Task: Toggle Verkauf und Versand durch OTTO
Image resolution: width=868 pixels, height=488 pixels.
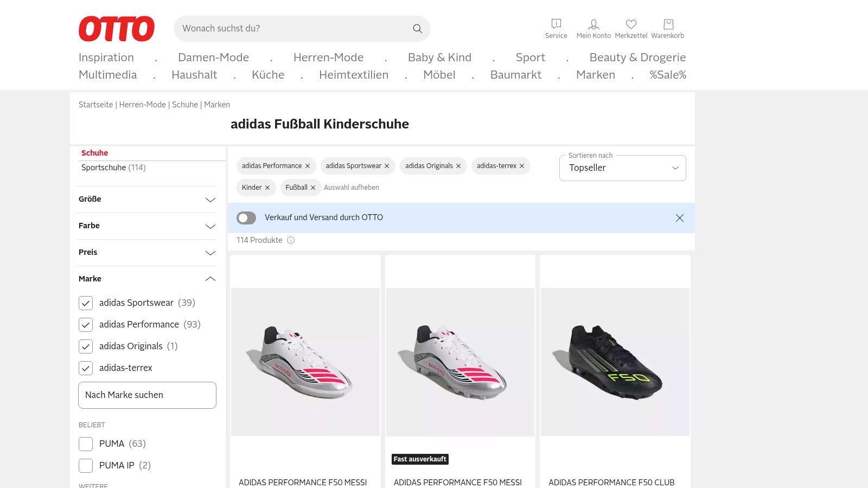Action: tap(246, 218)
